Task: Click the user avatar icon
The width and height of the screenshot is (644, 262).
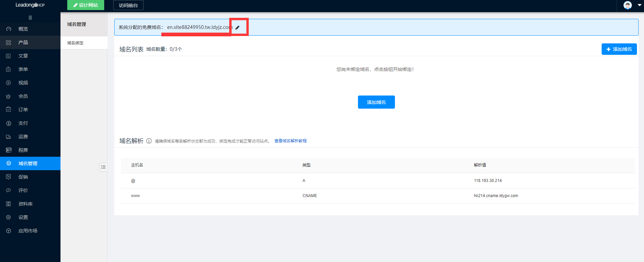Action: [x=627, y=5]
